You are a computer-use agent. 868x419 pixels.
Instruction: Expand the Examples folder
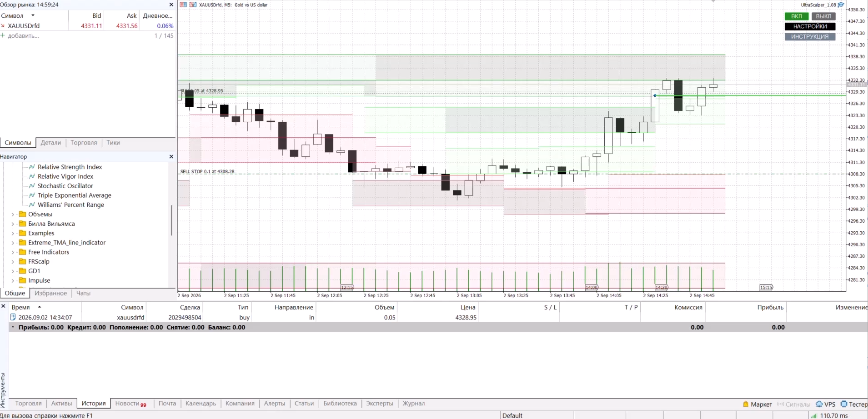[13, 234]
